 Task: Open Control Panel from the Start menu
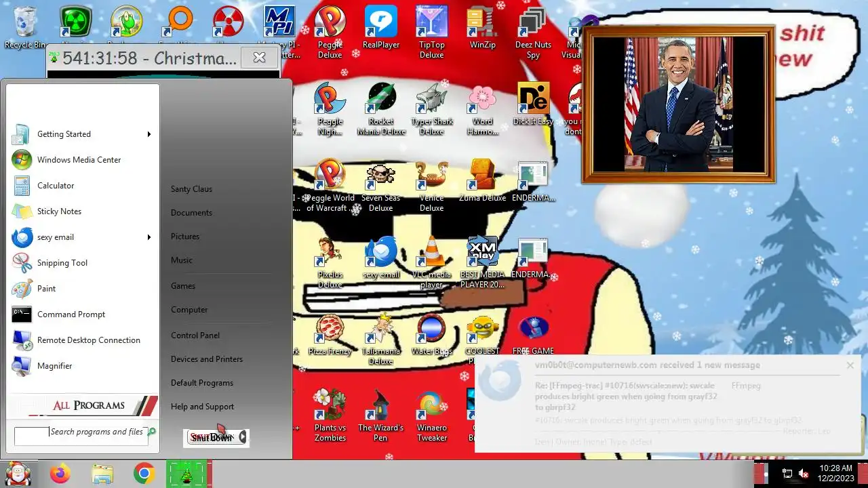point(195,335)
